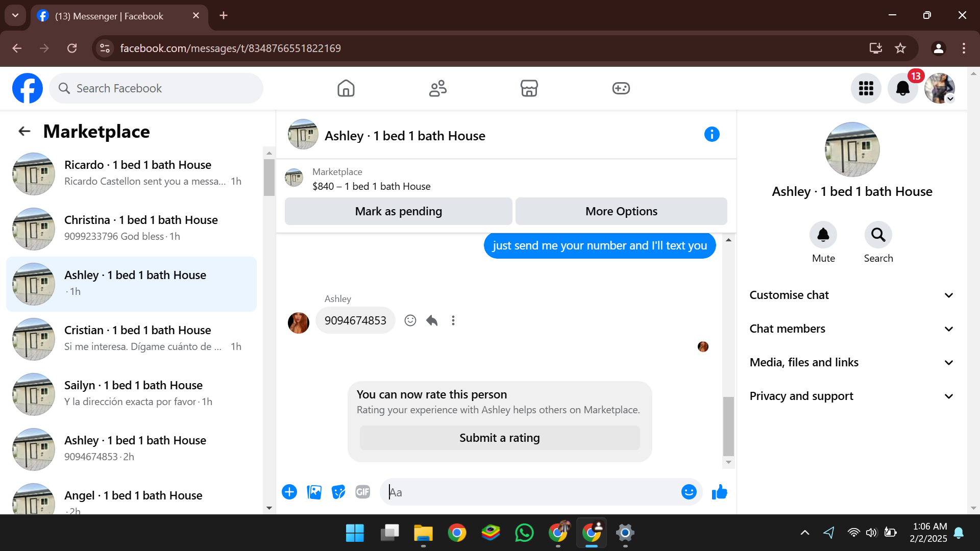This screenshot has width=980, height=551.
Task: Click Mark as pending button
Action: (x=398, y=211)
